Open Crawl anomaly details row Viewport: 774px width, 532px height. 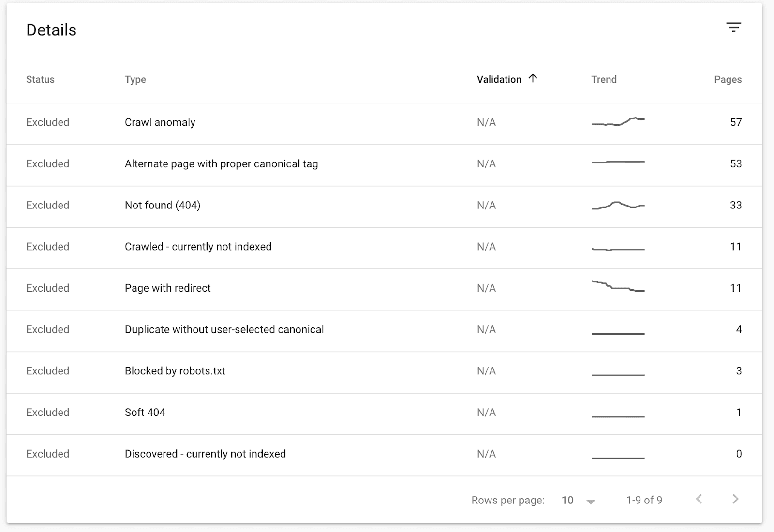point(160,122)
